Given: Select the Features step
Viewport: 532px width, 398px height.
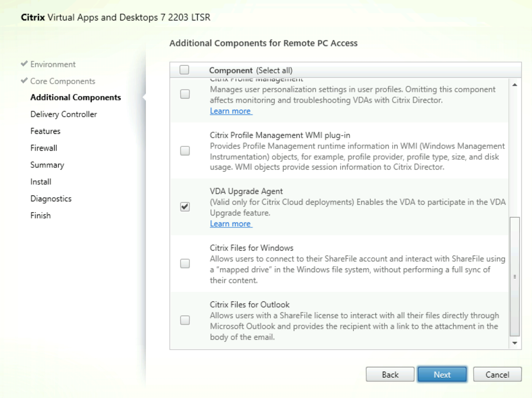Looking at the screenshot, I should [x=45, y=131].
